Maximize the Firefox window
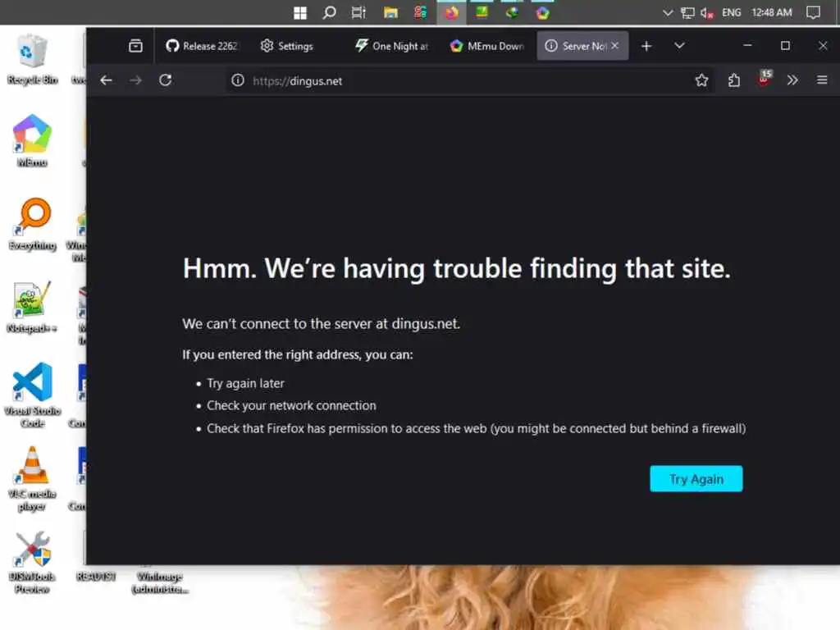 tap(785, 46)
